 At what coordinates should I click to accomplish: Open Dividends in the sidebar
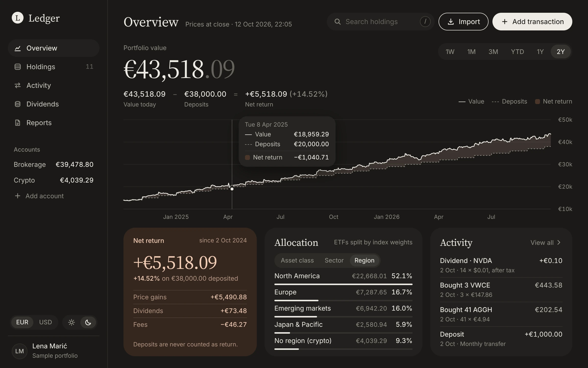(54, 104)
